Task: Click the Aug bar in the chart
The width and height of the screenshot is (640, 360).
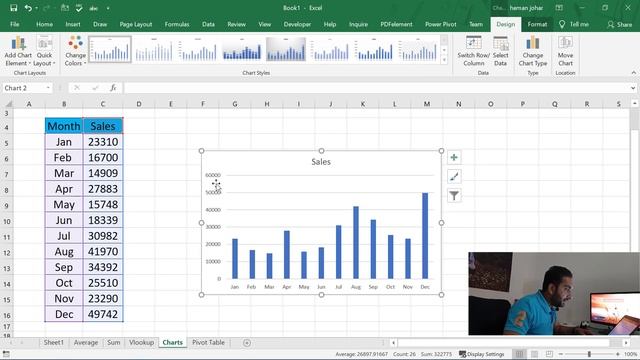Action: pos(356,242)
